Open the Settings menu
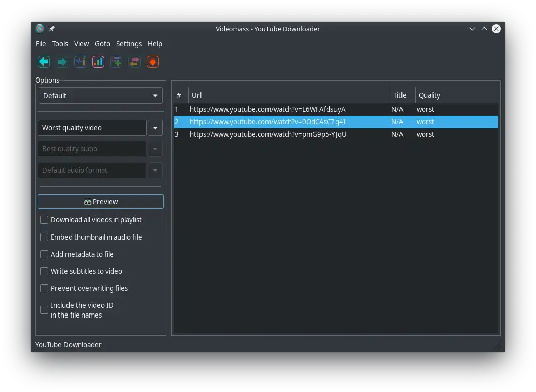Image resolution: width=536 pixels, height=392 pixels. pyautogui.click(x=129, y=44)
